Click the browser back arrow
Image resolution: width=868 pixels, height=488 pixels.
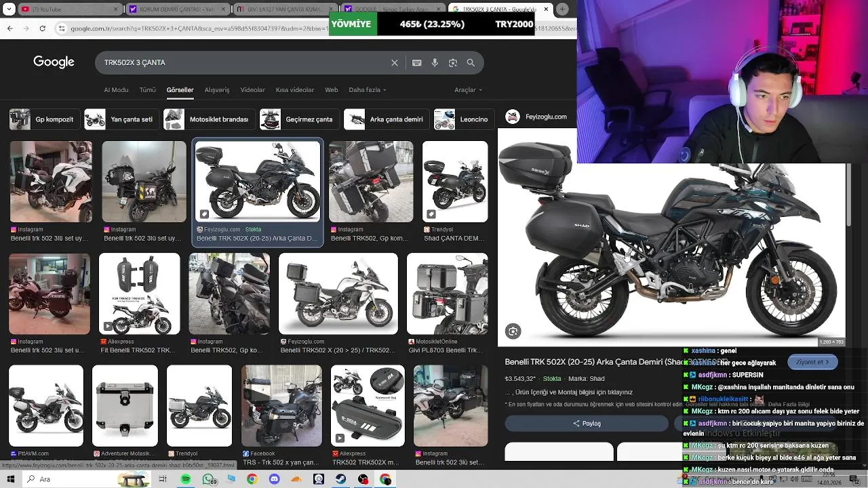(9, 28)
